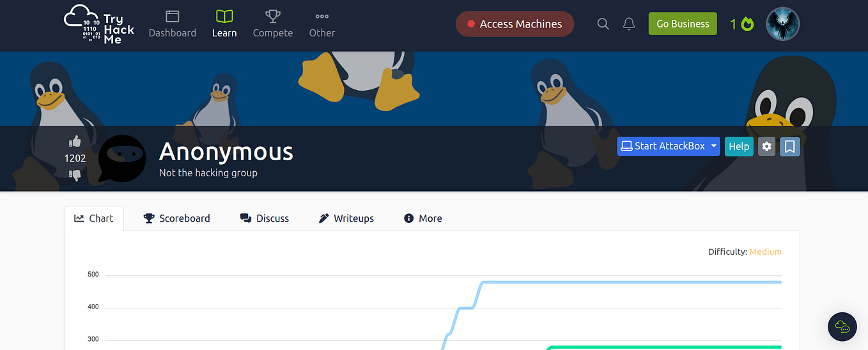This screenshot has width=868, height=350.
Task: Bookmark the Anonymous room
Action: tap(790, 146)
